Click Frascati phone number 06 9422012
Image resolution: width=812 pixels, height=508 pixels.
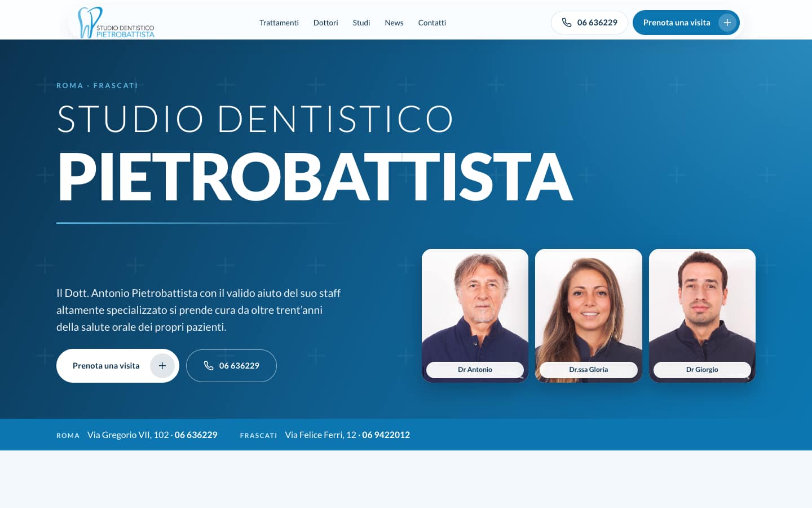[x=386, y=435]
